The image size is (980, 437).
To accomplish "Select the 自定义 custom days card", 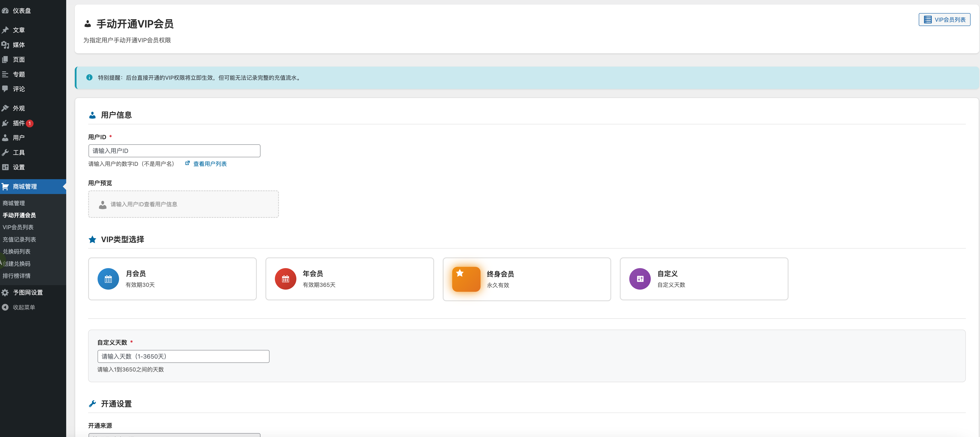I will point(704,279).
